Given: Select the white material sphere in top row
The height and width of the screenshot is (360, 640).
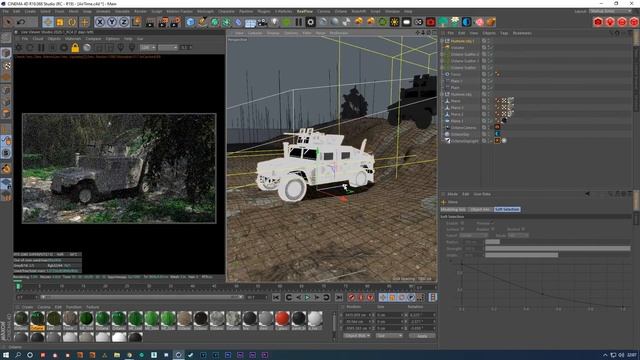Looking at the screenshot, I should click(x=315, y=319).
